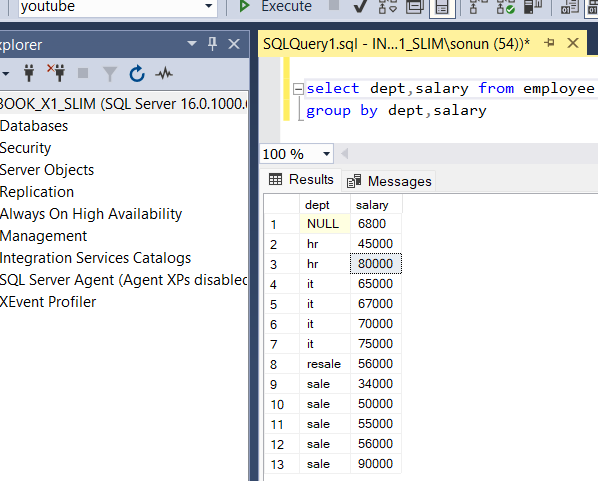The width and height of the screenshot is (598, 481).
Task: Toggle Include Client Statistics icon
Action: pos(533,6)
